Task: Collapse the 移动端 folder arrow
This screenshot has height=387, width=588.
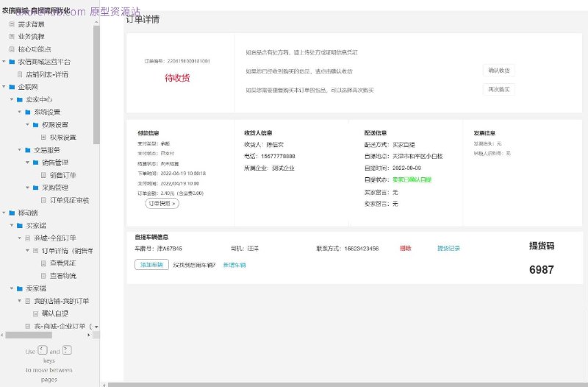Action: pyautogui.click(x=4, y=213)
